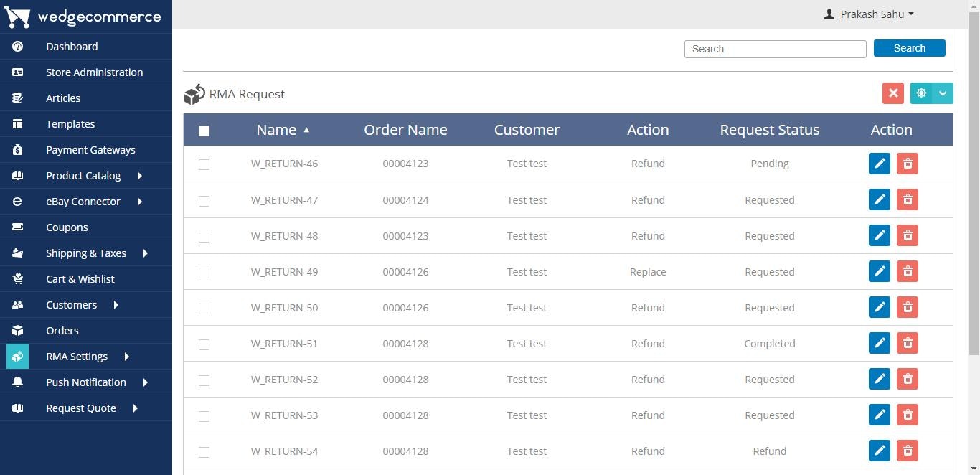980x475 pixels.
Task: Check the W_RETURN-47 row checkbox
Action: click(x=204, y=201)
